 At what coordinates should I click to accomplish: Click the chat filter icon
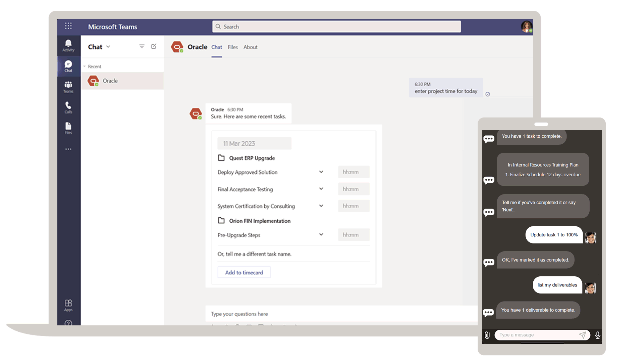tap(142, 46)
